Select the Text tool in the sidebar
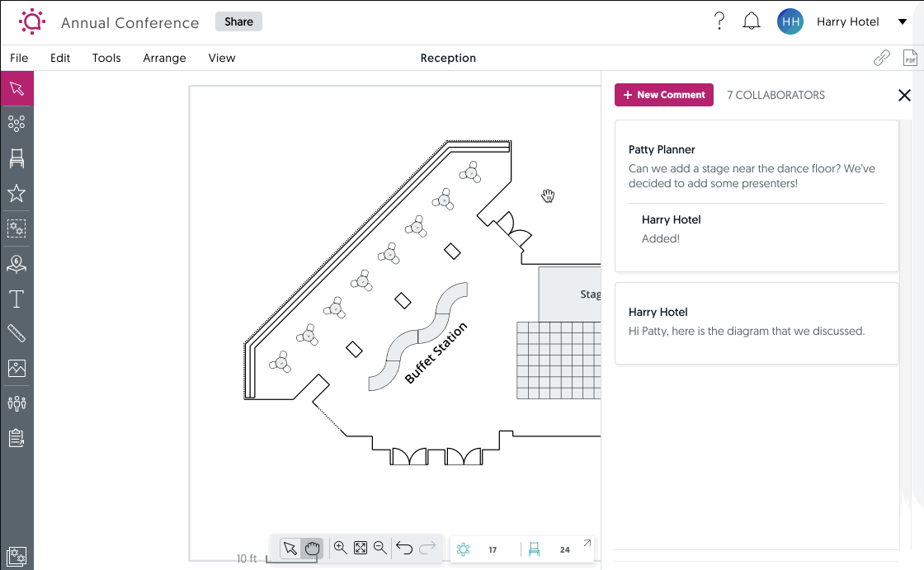The image size is (924, 570). click(16, 299)
